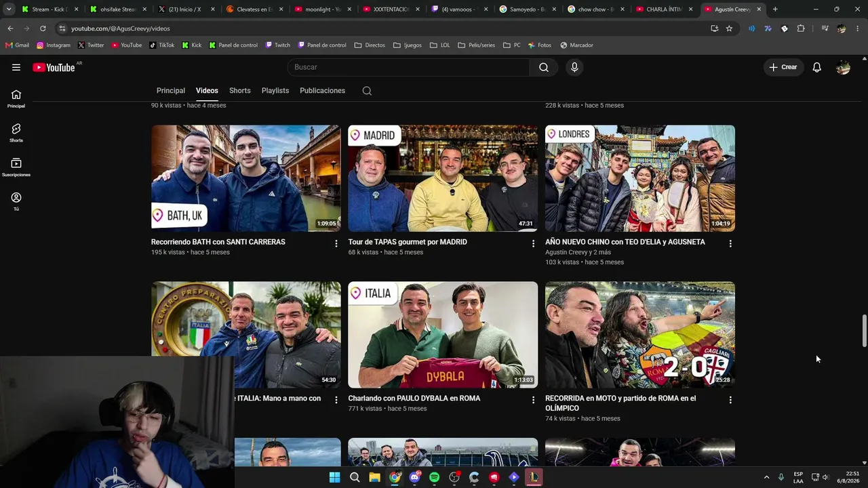The width and height of the screenshot is (868, 488).
Task: Open the ESP LAA language indicator
Action: pyautogui.click(x=798, y=477)
